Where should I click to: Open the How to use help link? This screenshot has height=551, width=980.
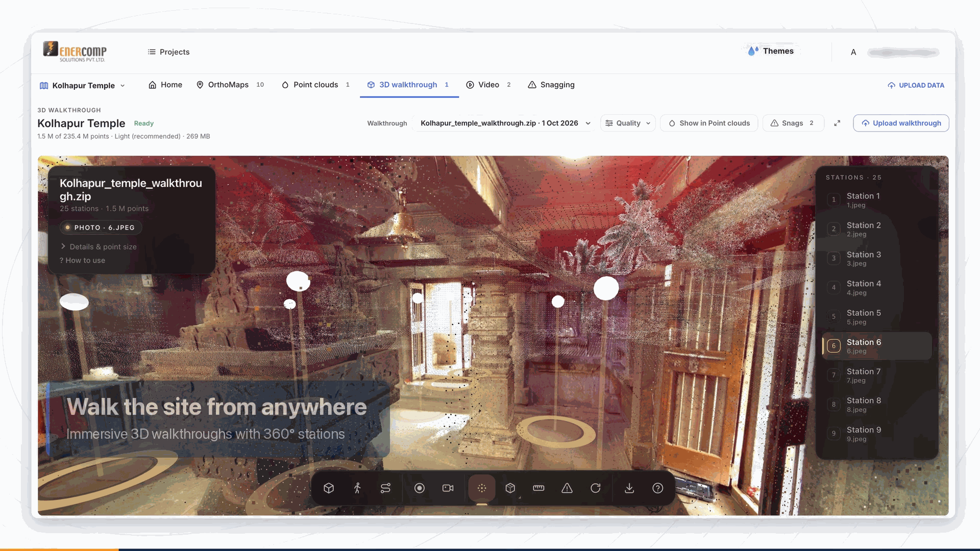82,260
